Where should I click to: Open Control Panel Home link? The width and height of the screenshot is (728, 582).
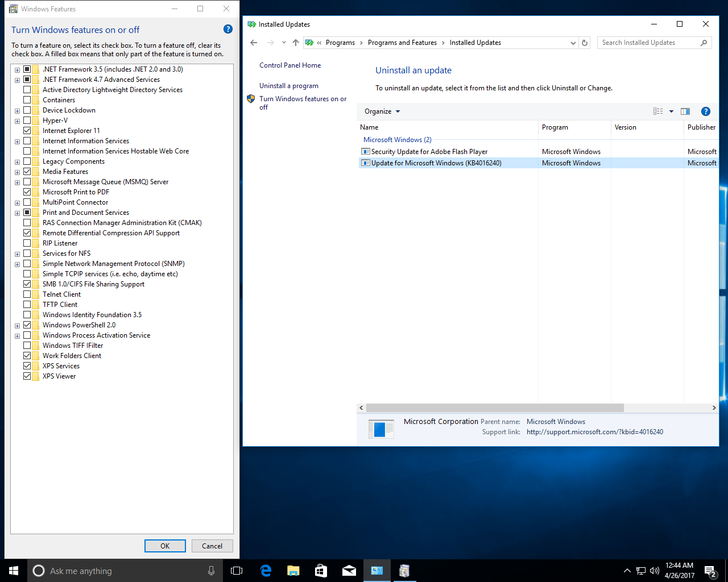tap(290, 65)
